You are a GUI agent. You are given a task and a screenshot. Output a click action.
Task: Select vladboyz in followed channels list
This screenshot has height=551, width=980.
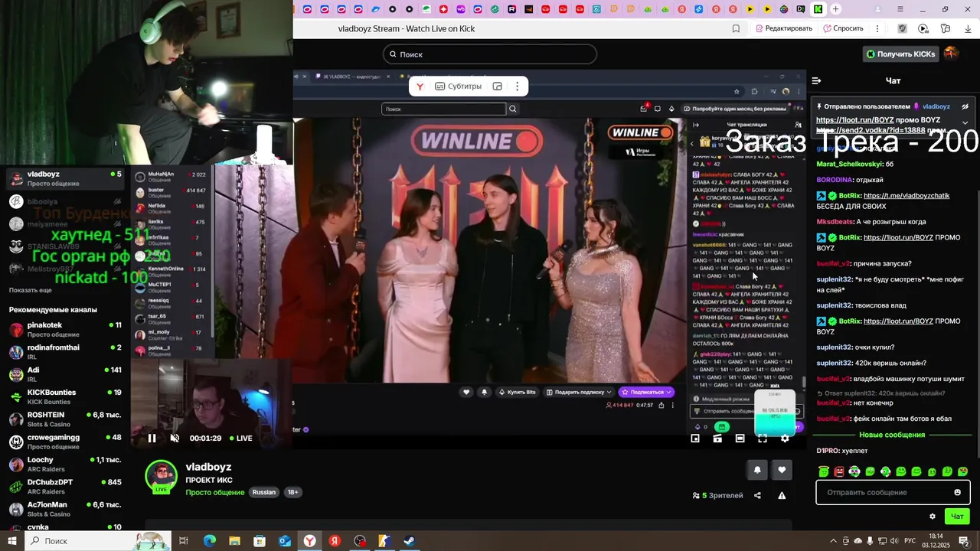(65, 178)
